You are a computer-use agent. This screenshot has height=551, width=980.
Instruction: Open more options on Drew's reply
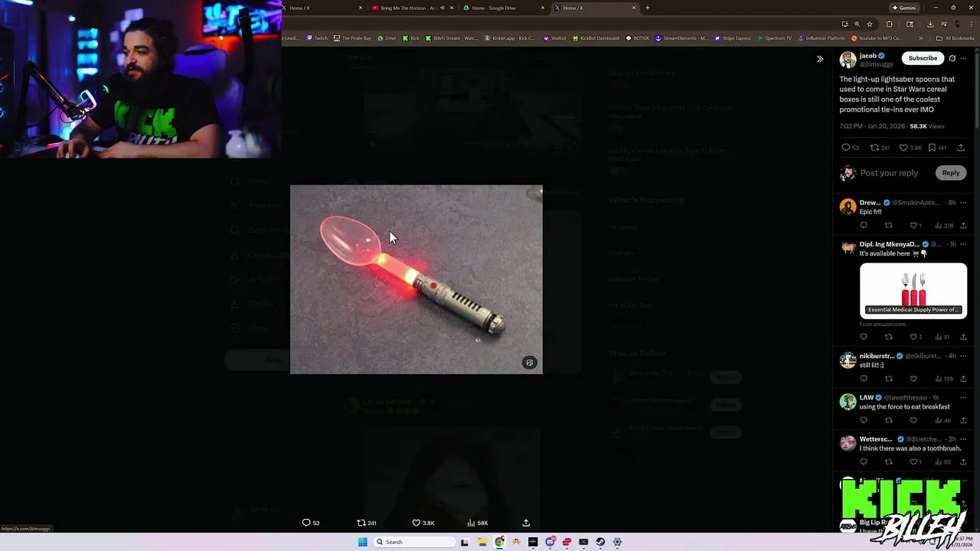coord(963,203)
